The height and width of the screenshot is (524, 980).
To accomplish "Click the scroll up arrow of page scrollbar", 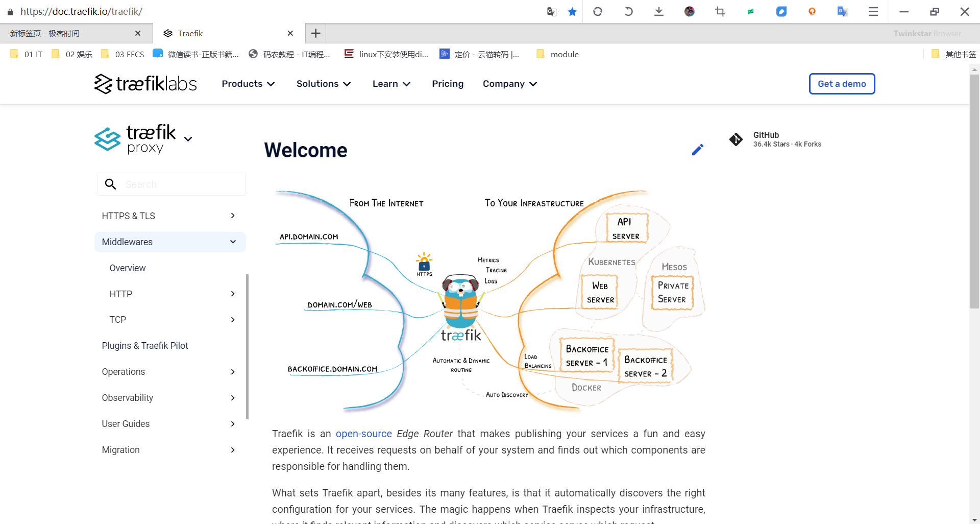I will tap(974, 69).
